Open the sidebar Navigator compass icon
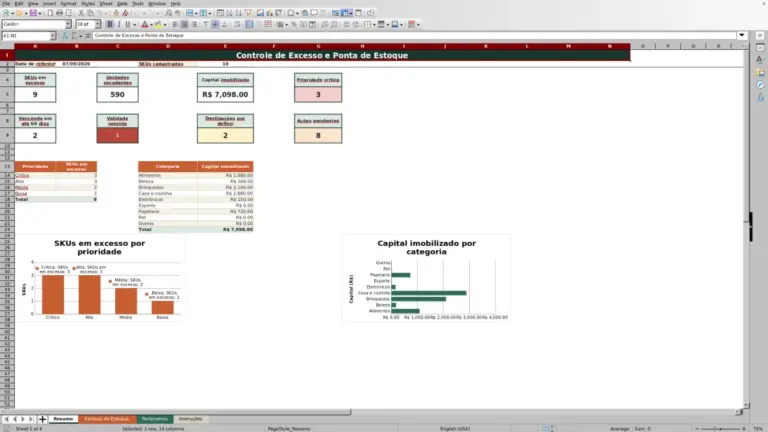This screenshot has width=768, height=432. [760, 85]
